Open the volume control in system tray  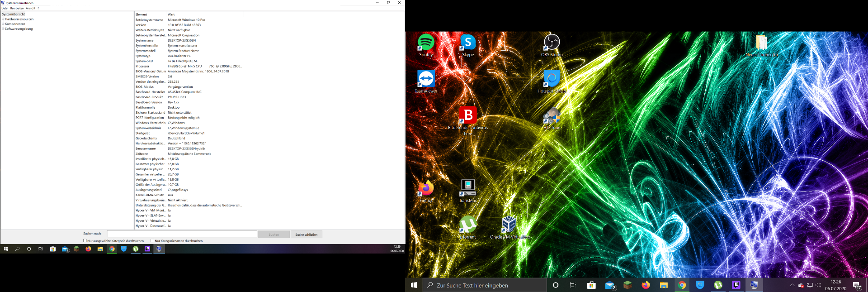point(818,285)
